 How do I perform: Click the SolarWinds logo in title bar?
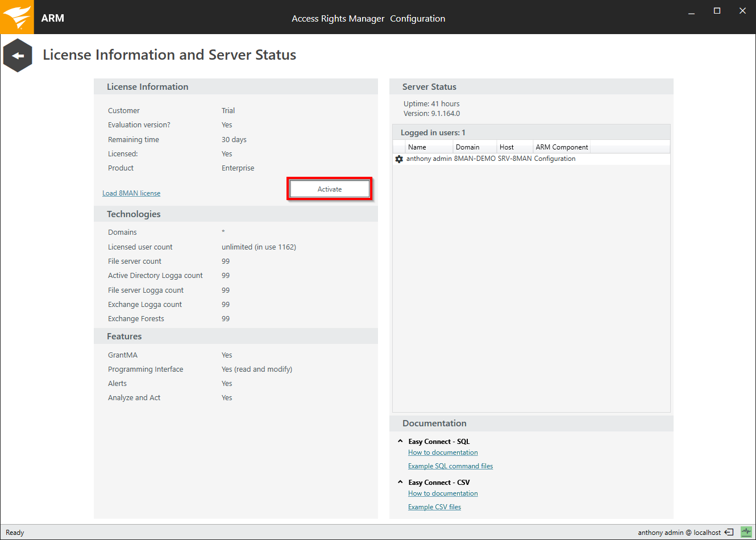click(17, 17)
